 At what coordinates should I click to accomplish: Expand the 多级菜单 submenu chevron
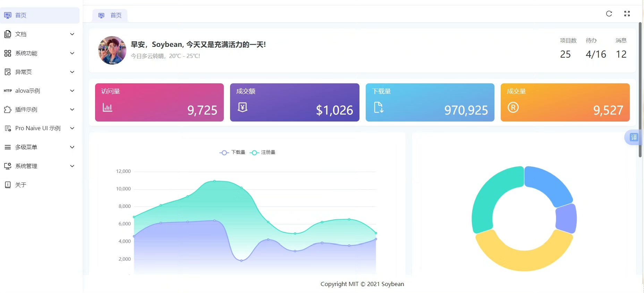pyautogui.click(x=72, y=147)
